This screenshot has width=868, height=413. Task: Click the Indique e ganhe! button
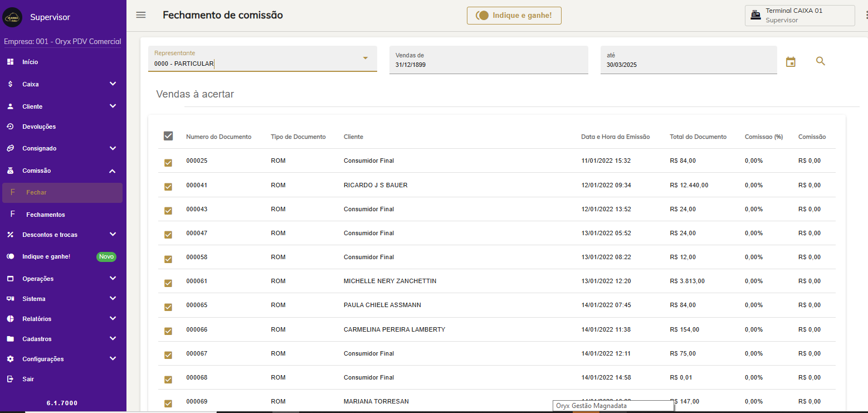point(514,16)
